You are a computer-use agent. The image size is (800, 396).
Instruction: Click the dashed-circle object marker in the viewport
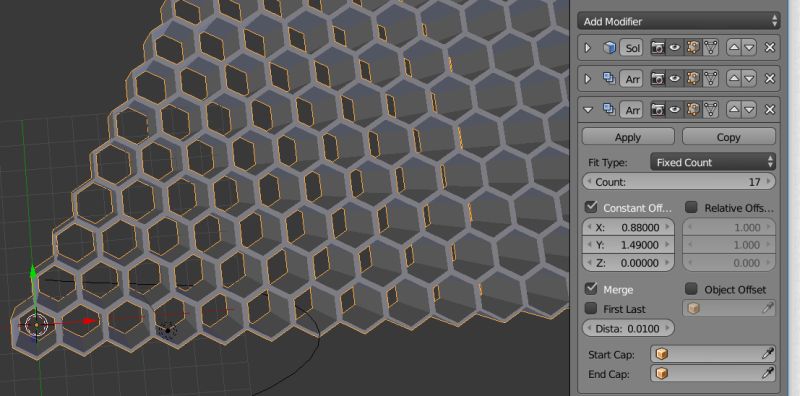coord(167,331)
